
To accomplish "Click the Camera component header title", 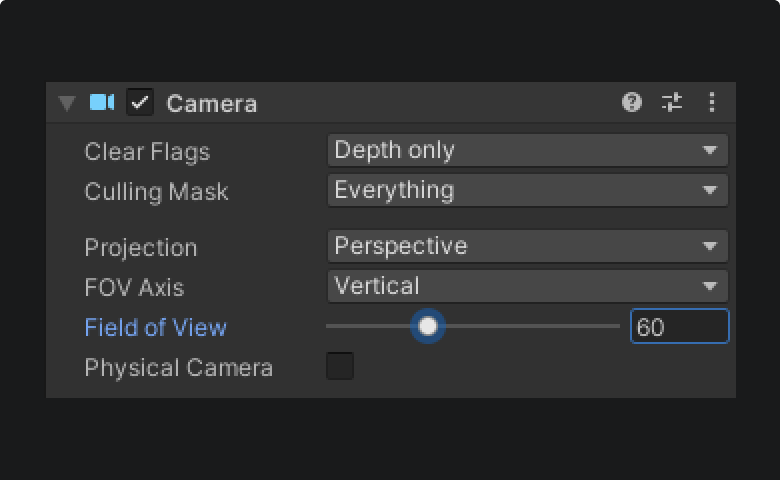I will pyautogui.click(x=211, y=103).
